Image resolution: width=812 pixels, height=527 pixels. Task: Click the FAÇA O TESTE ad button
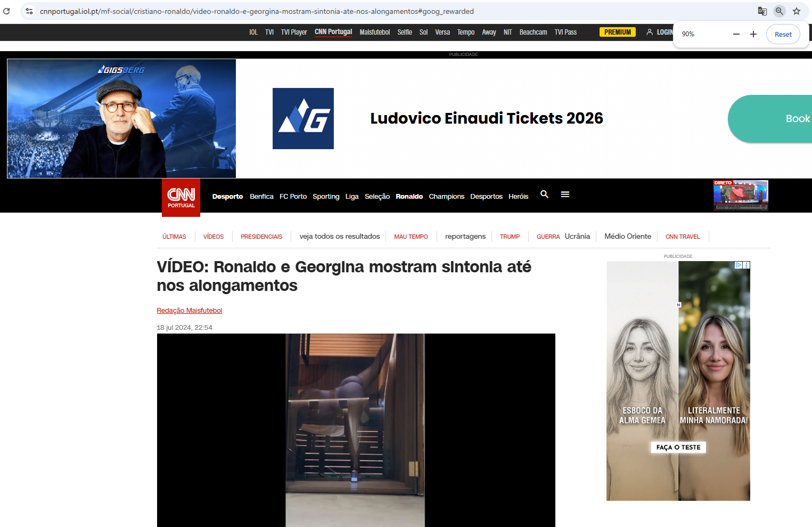678,448
